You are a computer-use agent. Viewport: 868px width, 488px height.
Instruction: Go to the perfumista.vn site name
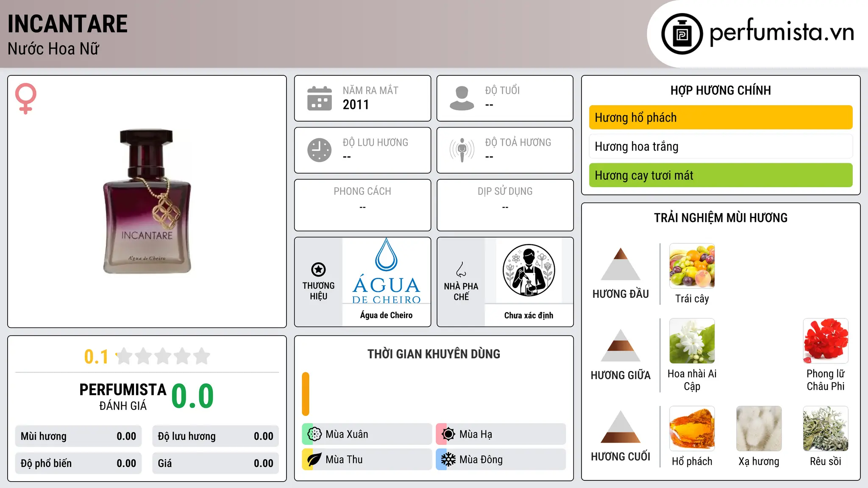click(782, 32)
